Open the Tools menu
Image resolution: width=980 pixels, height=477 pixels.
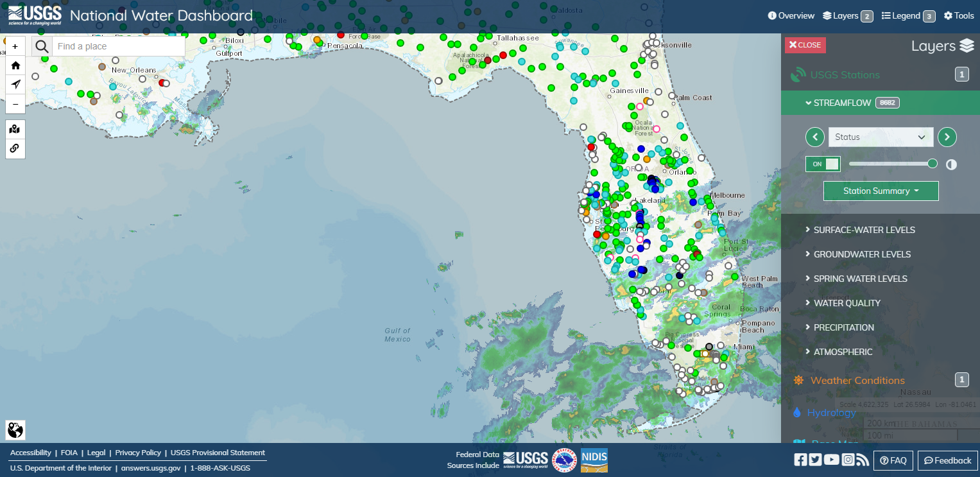959,15
